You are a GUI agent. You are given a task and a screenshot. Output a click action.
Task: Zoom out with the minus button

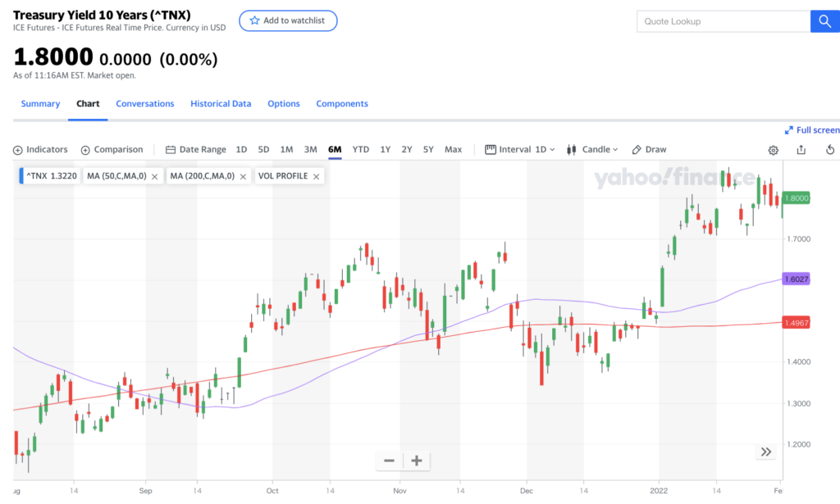click(x=390, y=460)
